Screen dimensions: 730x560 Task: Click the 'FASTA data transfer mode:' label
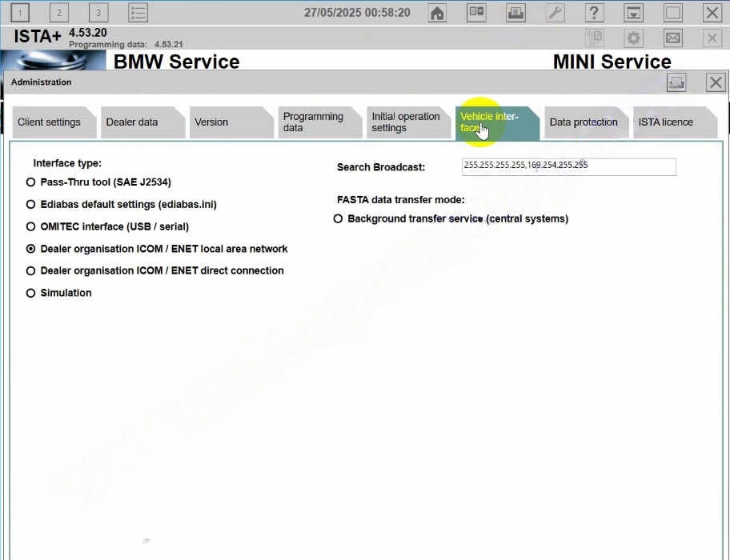click(401, 200)
